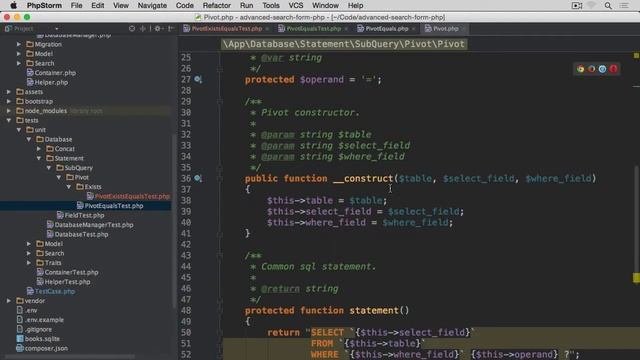
Task: Toggle code folding at line 48 function
Action: [220, 311]
